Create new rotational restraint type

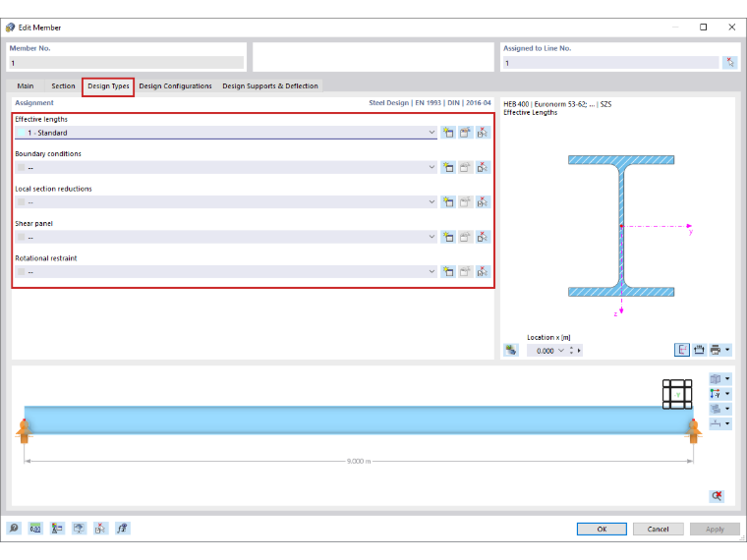[448, 272]
